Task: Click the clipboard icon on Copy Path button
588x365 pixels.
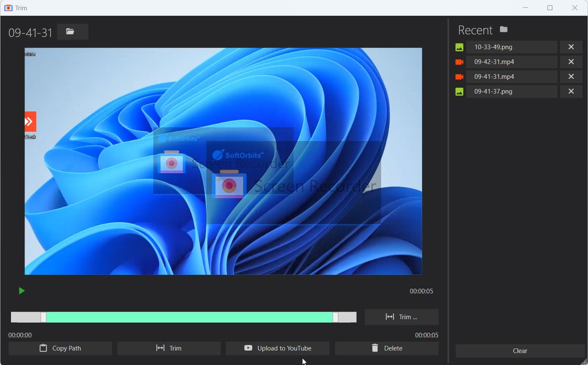Action: pos(43,348)
